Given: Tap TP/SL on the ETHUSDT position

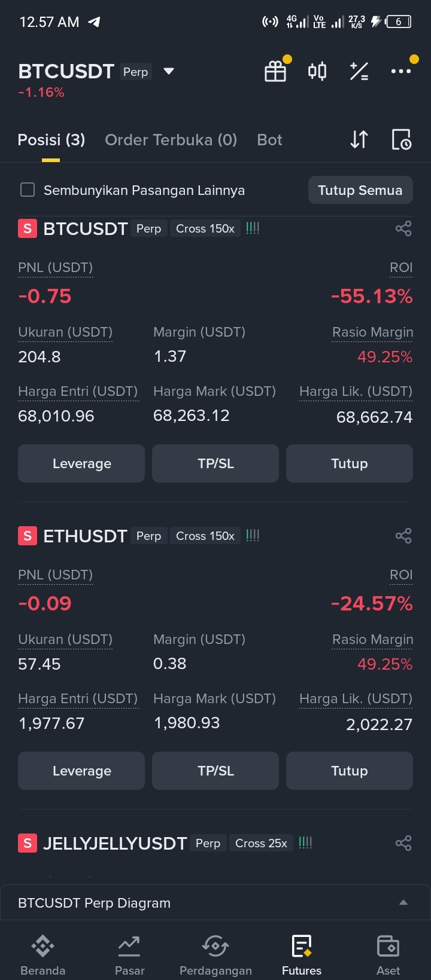Looking at the screenshot, I should [x=215, y=771].
